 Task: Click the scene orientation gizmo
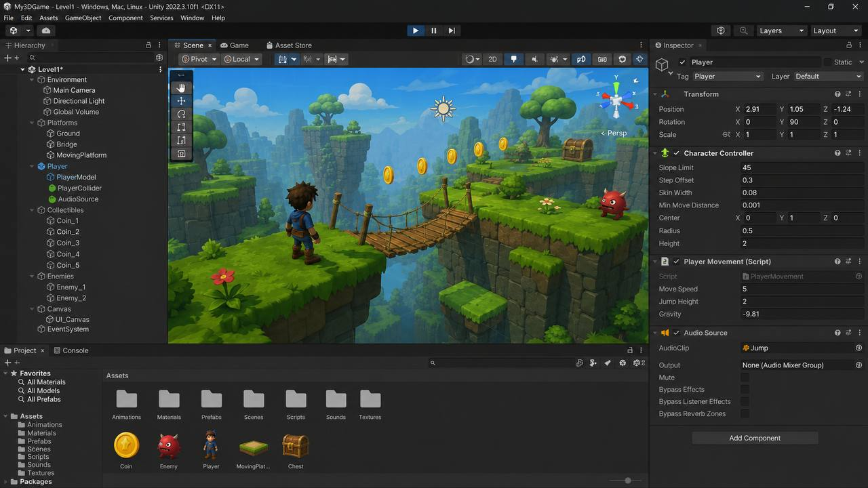pos(616,100)
